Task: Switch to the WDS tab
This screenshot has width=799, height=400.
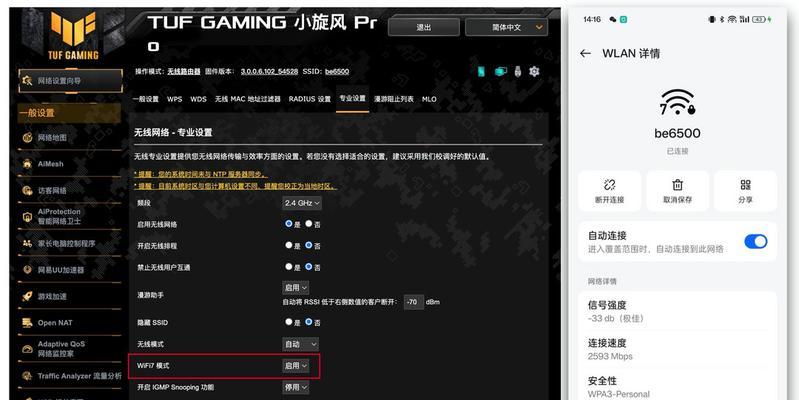Action: (198, 99)
